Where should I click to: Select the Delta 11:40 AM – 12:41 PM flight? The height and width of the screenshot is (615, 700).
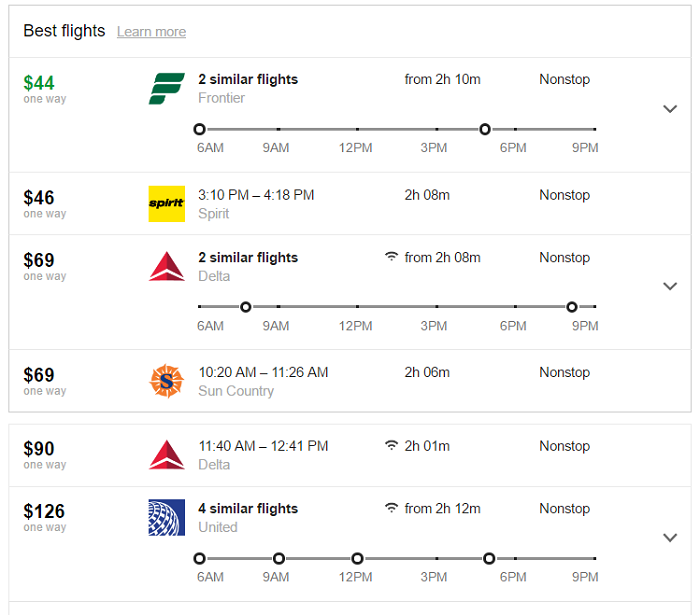tap(350, 455)
